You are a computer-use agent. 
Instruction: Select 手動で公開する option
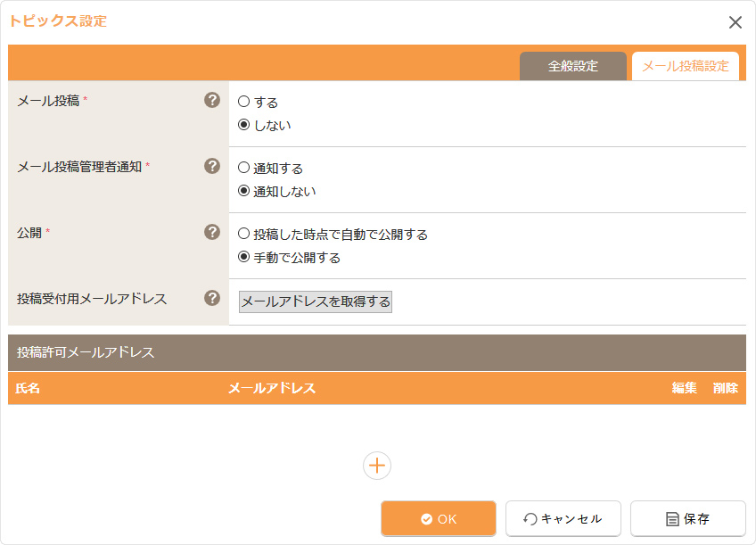coord(243,258)
